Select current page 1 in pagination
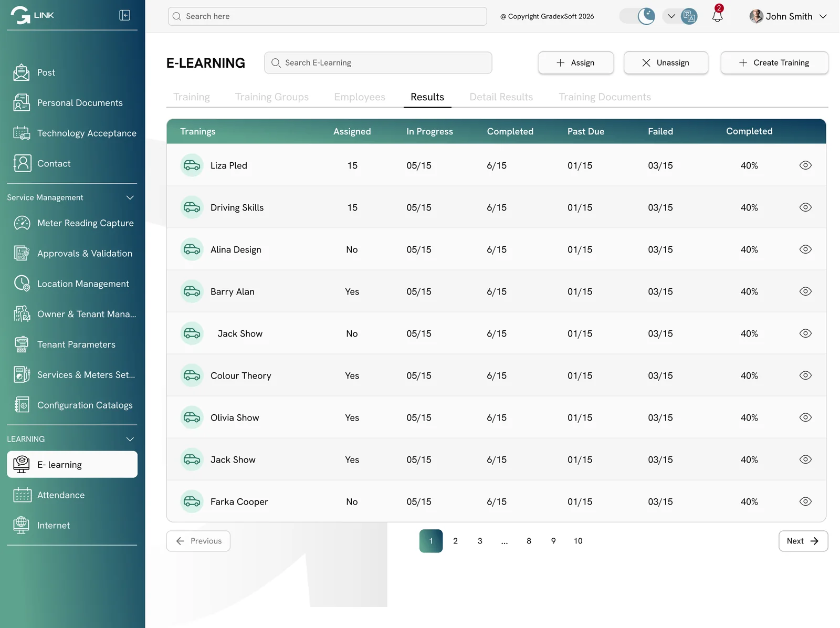The height and width of the screenshot is (628, 840). tap(431, 541)
